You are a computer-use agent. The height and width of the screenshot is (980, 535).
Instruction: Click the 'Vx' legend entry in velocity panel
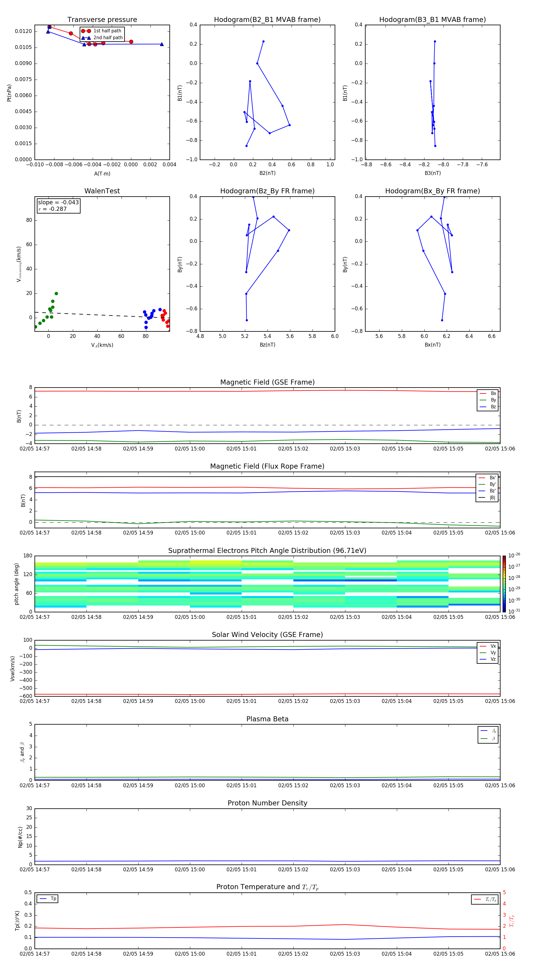[488, 646]
